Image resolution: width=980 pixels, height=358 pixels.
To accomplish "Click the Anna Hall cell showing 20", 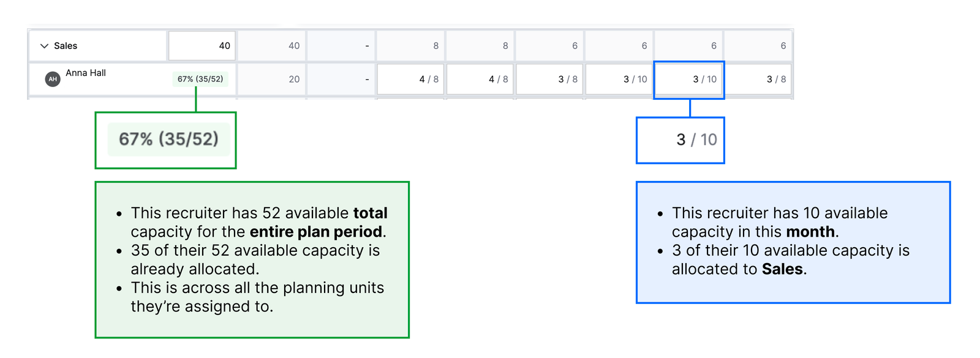I will coord(272,79).
